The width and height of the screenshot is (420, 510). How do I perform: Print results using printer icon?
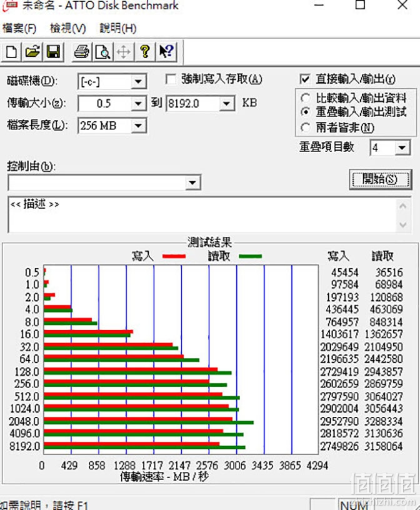(x=81, y=52)
